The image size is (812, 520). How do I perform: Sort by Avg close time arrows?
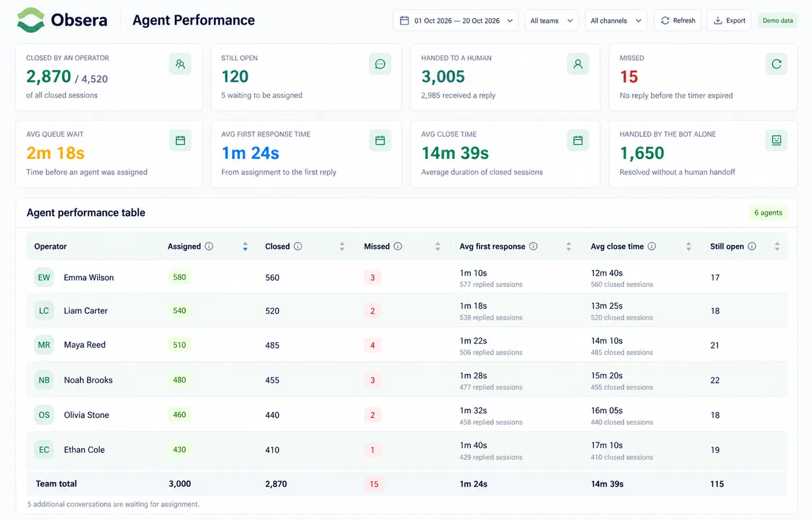[688, 246]
